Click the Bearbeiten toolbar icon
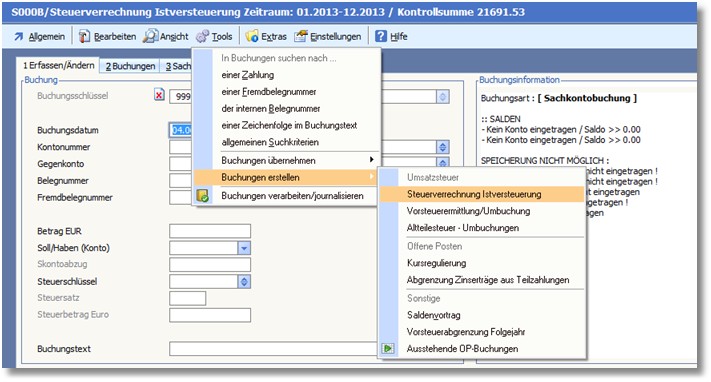 (84, 36)
